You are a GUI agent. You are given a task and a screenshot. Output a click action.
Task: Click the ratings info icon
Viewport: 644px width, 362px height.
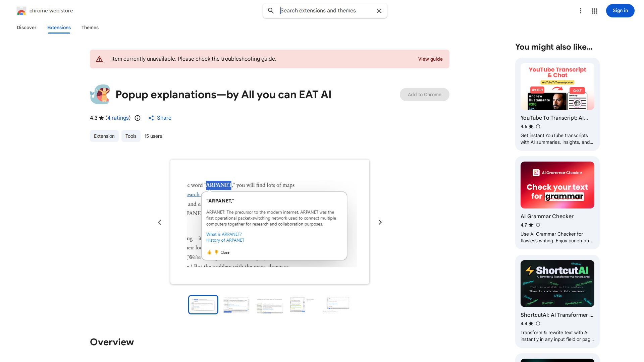138,118
